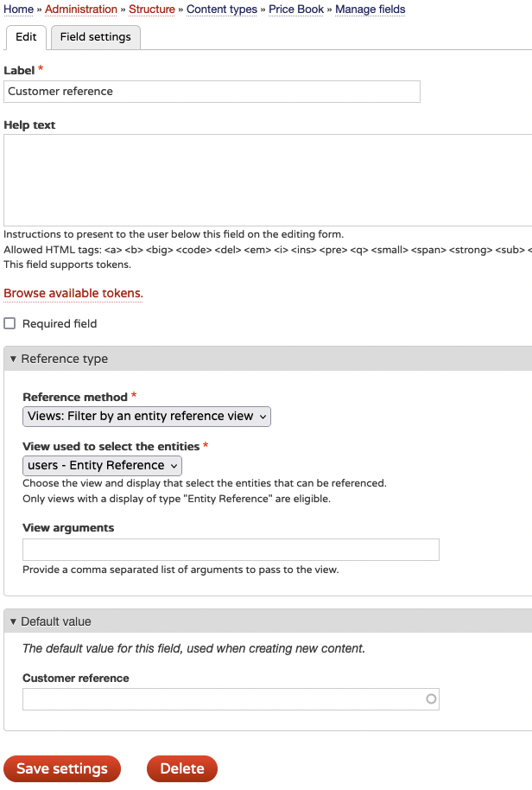Image resolution: width=532 pixels, height=790 pixels.
Task: Focus the View arguments input field
Action: pos(231,550)
